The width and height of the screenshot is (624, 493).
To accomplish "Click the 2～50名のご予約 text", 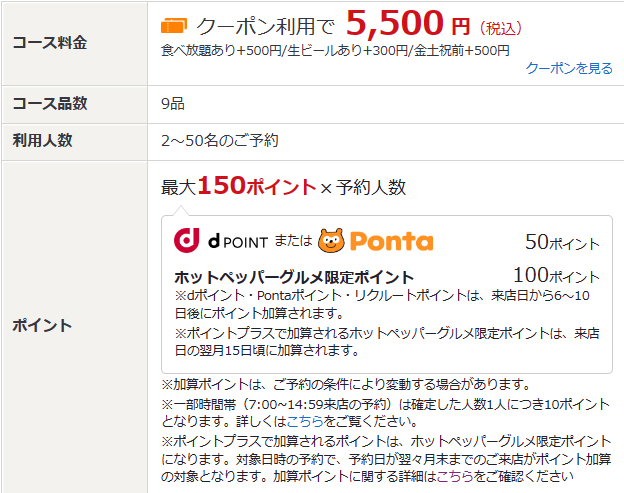I will click(220, 140).
